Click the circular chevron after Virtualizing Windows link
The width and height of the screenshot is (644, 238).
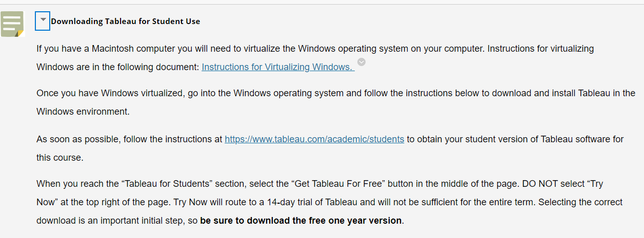361,62
